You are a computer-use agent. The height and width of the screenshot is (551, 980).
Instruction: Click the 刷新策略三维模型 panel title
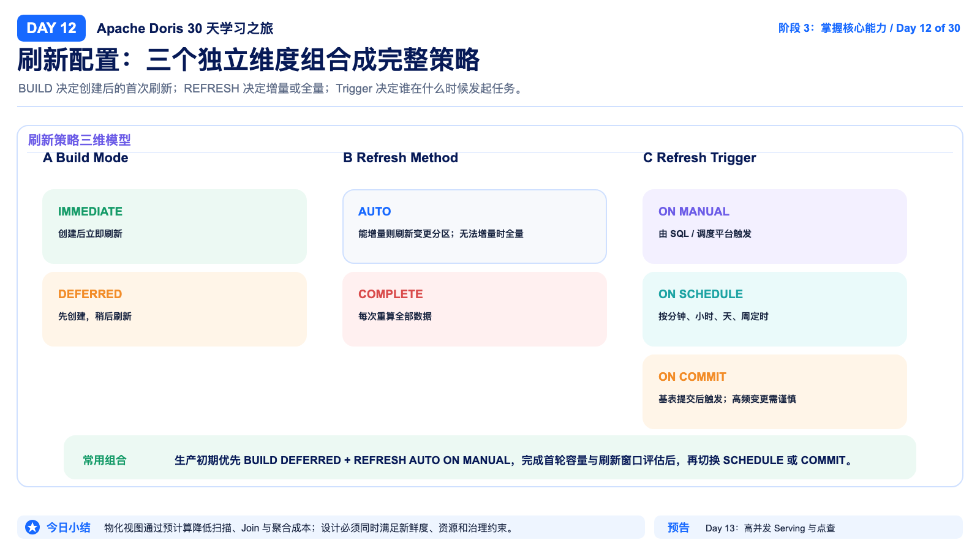80,140
